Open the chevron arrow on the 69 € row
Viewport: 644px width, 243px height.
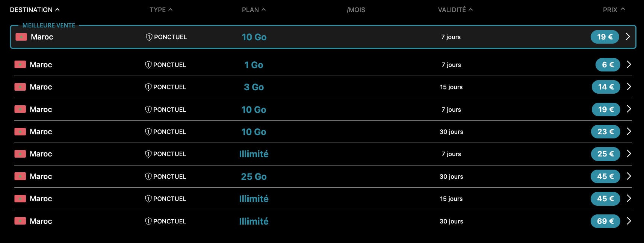coord(629,221)
